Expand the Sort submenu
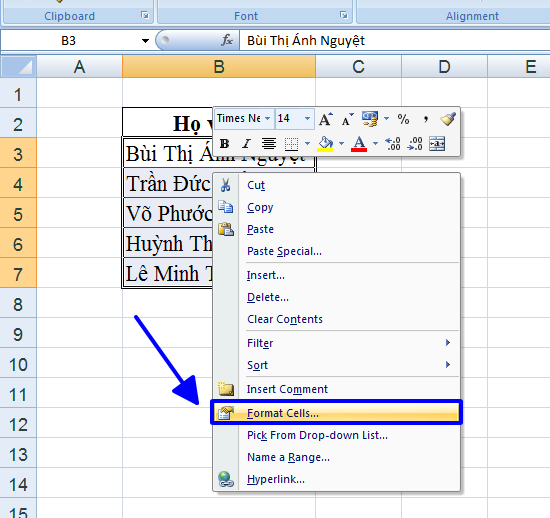The height and width of the screenshot is (518, 550). coord(448,365)
